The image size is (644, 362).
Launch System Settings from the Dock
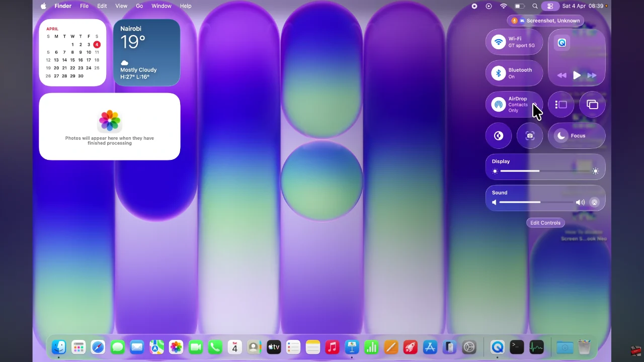tap(469, 347)
